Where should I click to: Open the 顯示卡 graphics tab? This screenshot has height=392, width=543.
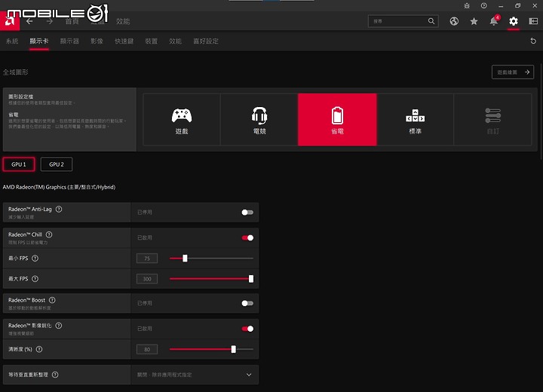39,41
